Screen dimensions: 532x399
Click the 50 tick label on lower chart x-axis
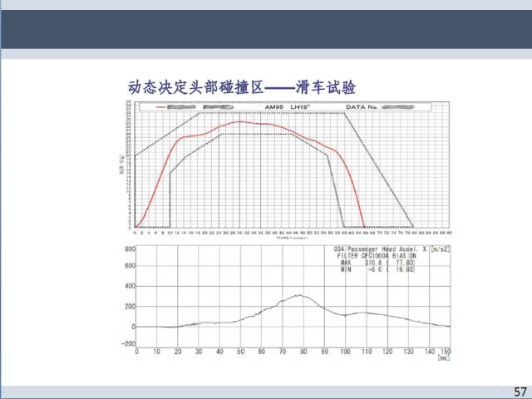point(240,352)
